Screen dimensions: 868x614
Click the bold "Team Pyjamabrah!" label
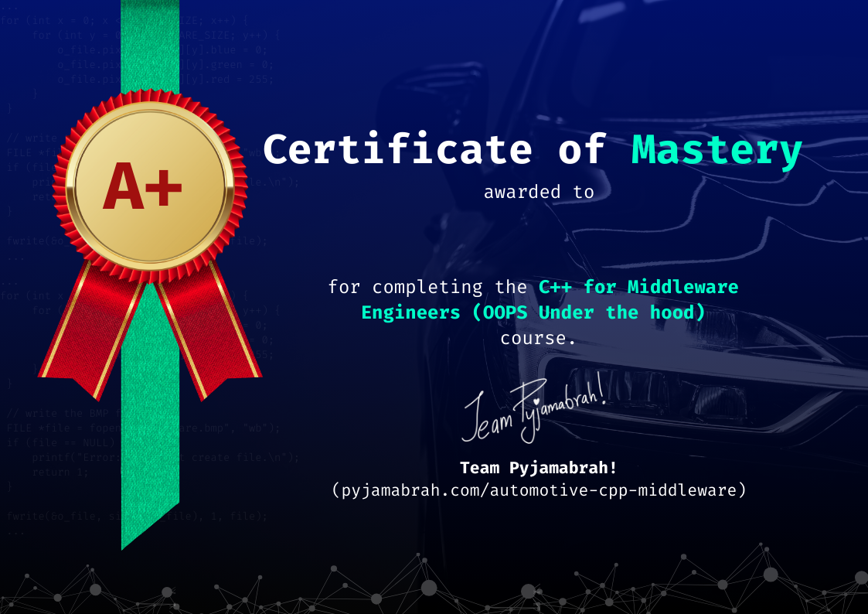coord(538,468)
